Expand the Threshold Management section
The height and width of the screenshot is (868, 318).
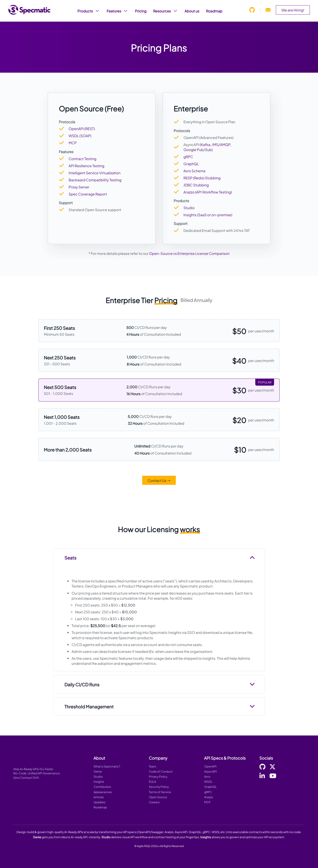(x=159, y=707)
